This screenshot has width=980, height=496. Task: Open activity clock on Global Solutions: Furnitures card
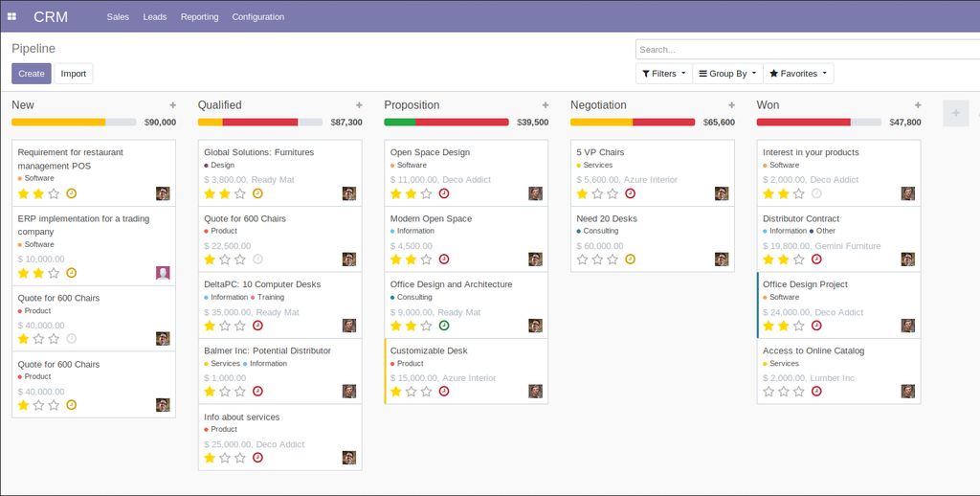point(257,193)
